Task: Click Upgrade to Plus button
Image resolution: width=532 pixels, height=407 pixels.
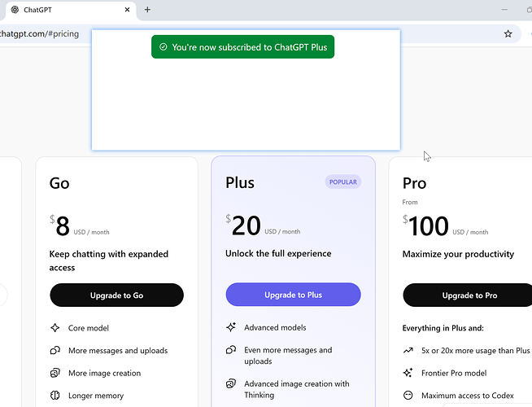Action: tap(293, 295)
